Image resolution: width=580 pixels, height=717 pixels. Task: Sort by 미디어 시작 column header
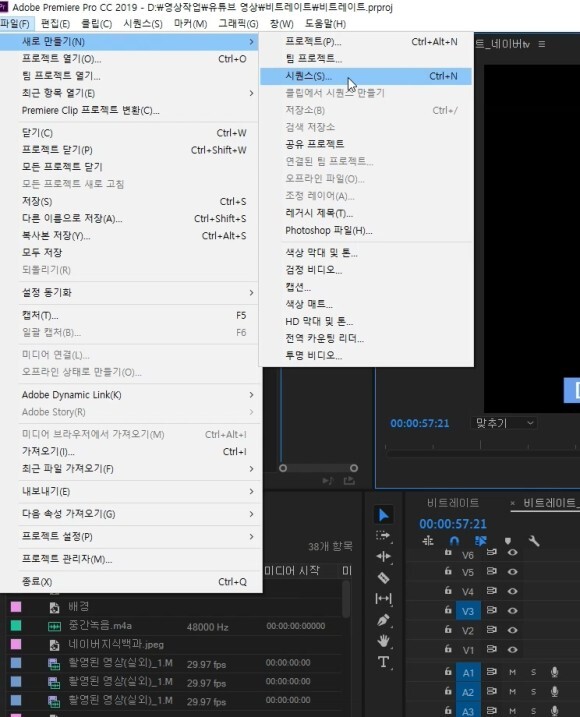pos(292,570)
